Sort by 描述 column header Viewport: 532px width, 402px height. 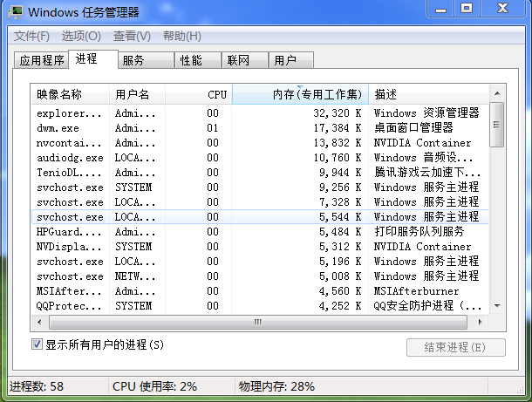[429, 94]
